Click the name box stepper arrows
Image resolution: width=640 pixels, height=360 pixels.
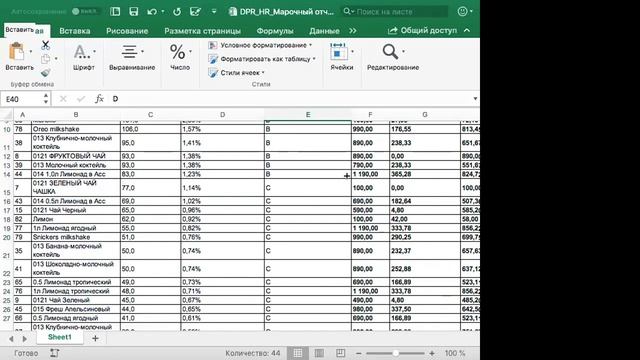46,99
